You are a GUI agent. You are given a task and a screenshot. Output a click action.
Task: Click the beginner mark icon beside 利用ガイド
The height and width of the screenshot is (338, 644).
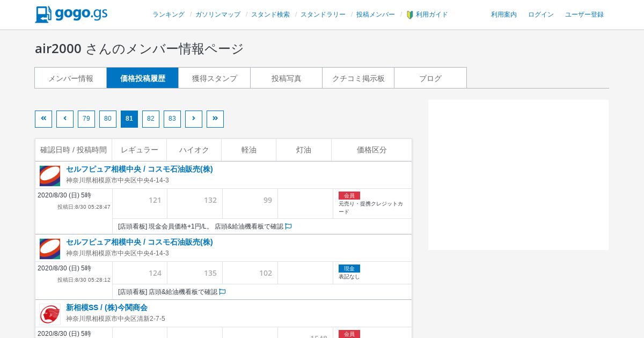click(410, 15)
